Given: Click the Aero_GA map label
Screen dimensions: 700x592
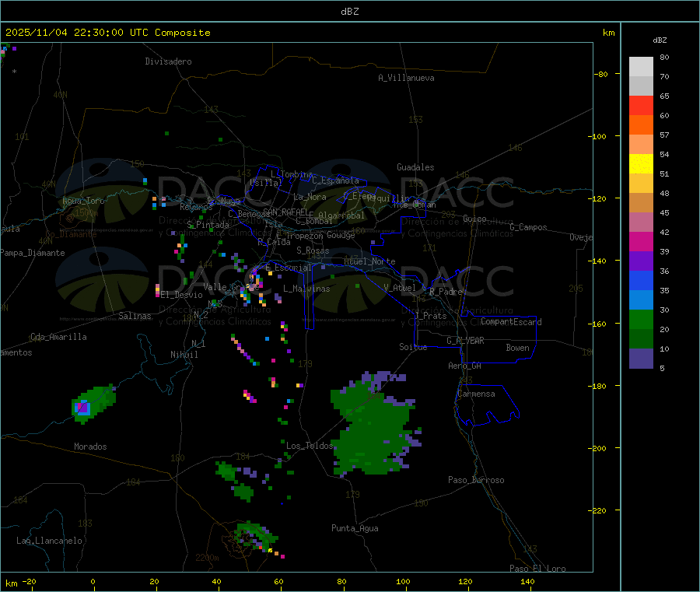Looking at the screenshot, I should 465,366.
